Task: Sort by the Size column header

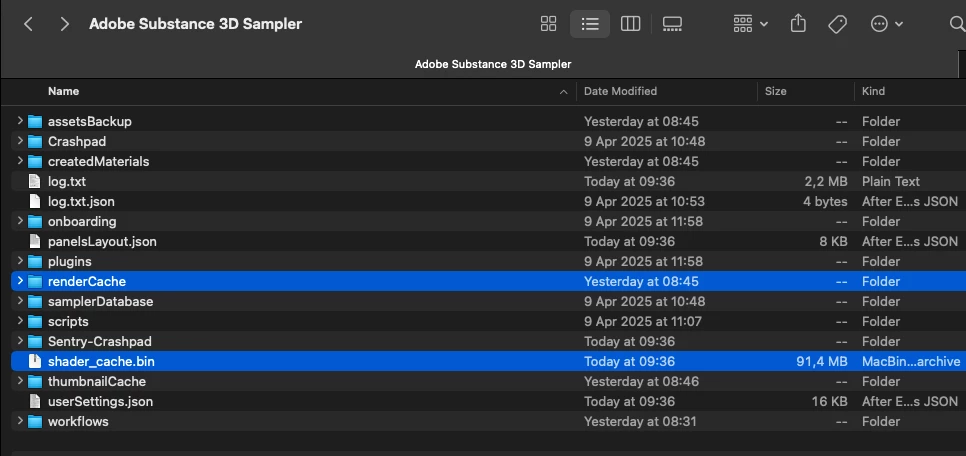Action: click(x=776, y=91)
